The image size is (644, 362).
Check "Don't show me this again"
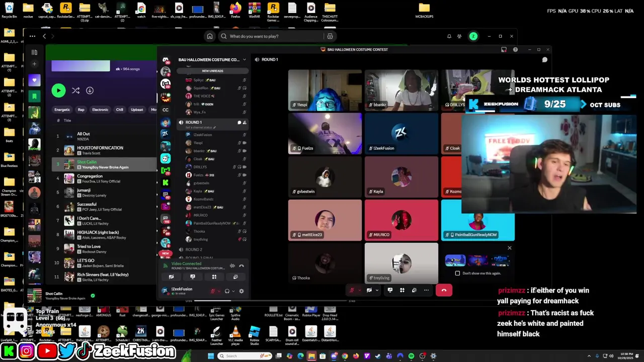tap(457, 274)
